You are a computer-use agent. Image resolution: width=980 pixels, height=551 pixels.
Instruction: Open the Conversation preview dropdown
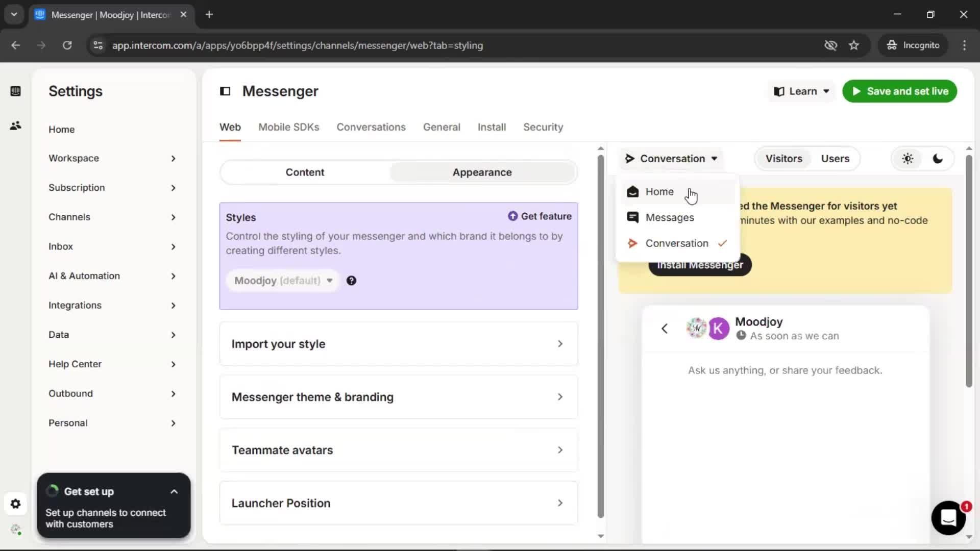671,159
